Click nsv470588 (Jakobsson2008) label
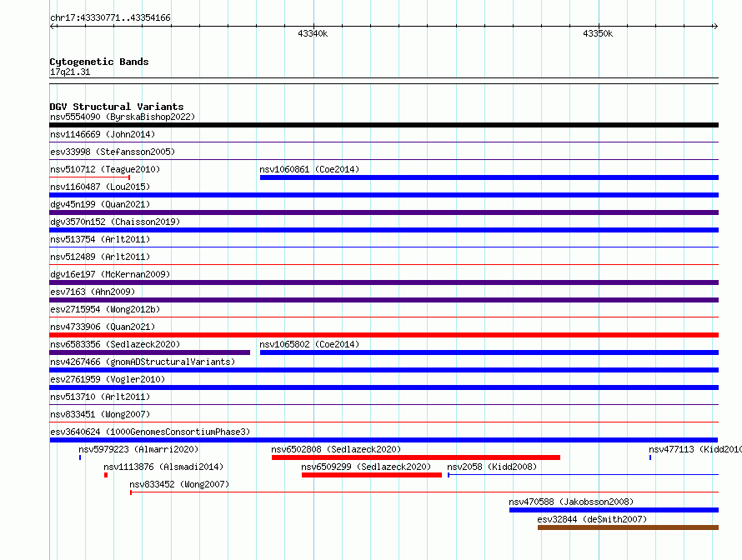Image resolution: width=742 pixels, height=560 pixels. 571,502
